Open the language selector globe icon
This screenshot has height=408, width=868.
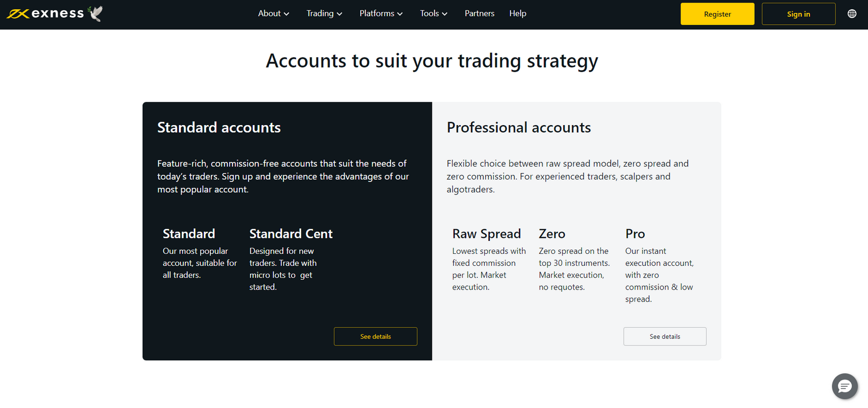[851, 13]
